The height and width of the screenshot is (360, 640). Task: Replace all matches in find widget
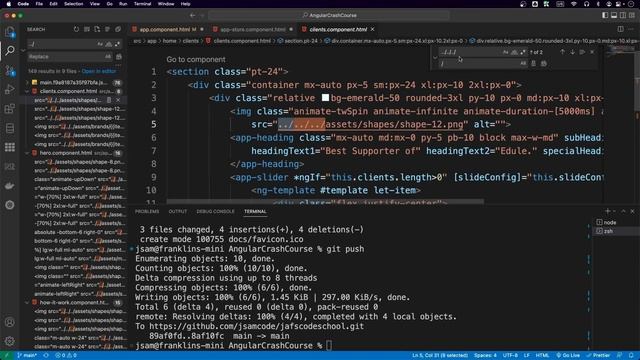pos(544,64)
